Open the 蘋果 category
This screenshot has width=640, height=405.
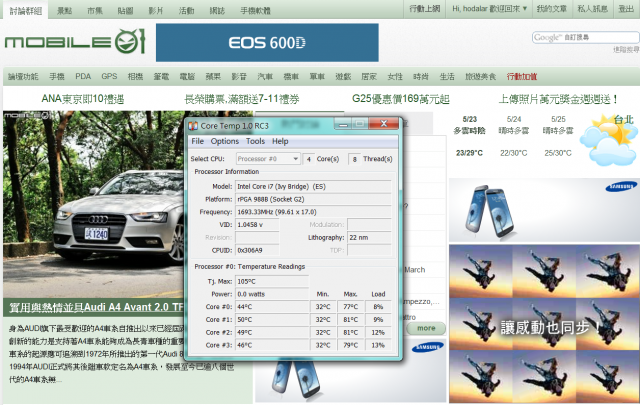pyautogui.click(x=213, y=76)
